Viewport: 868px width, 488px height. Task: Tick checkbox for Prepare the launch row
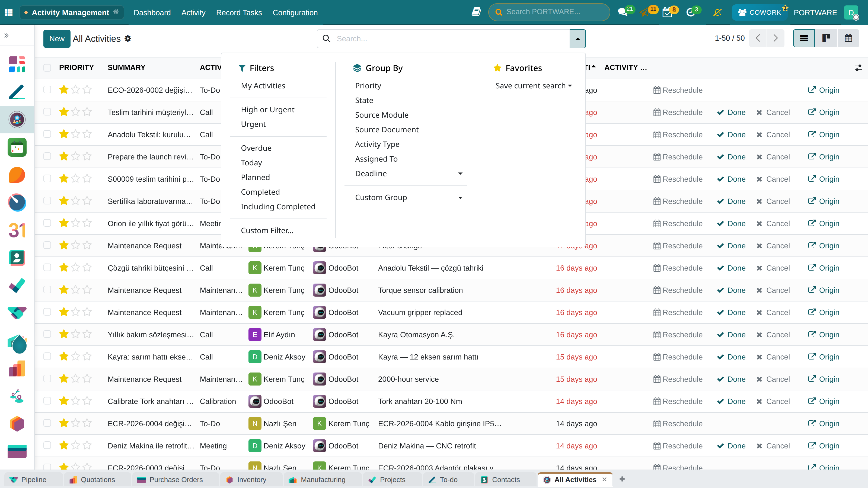47,156
